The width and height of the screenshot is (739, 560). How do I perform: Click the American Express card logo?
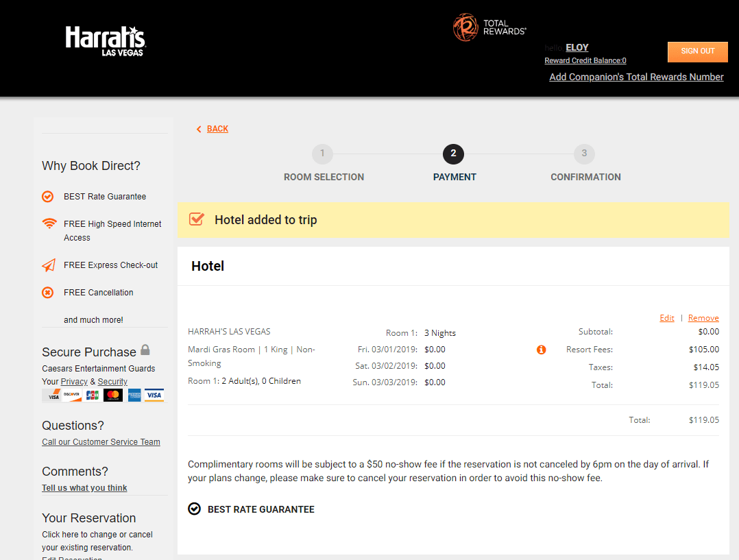click(x=134, y=395)
